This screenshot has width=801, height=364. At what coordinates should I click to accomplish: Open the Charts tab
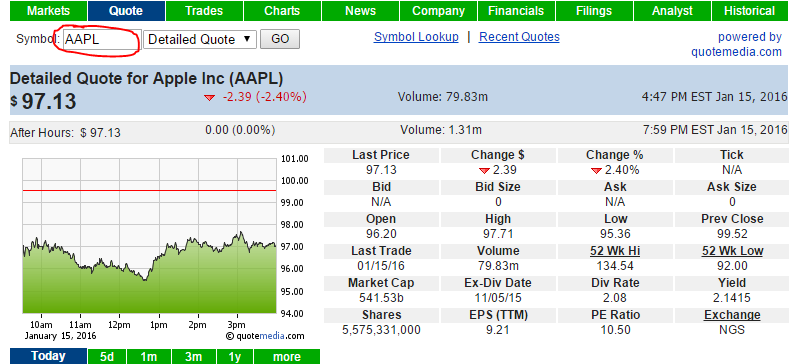click(x=282, y=11)
